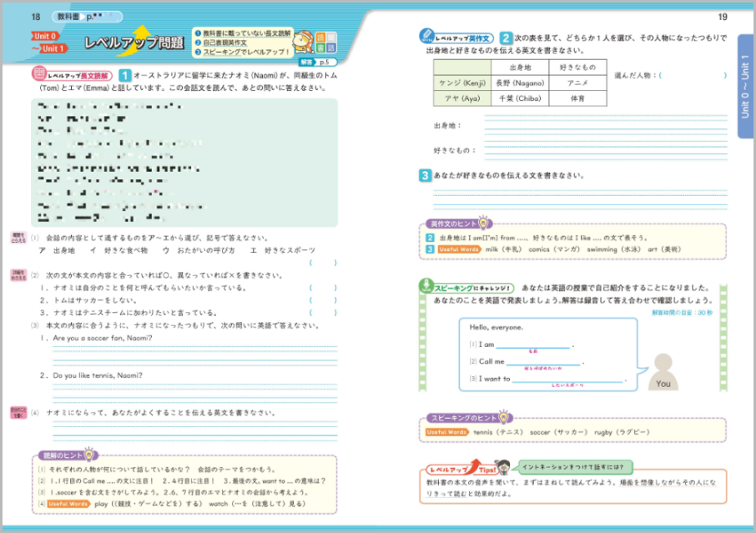756x533 pixels.
Task: Click page number 19
Action: (x=723, y=17)
